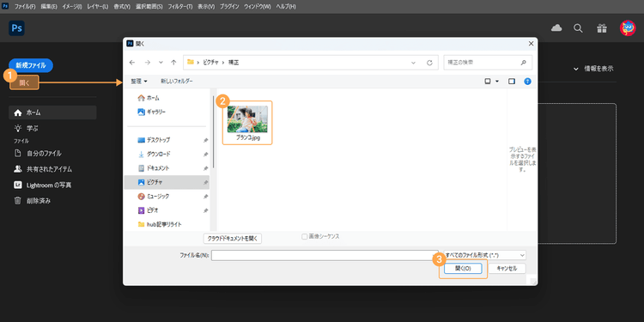Select ギャラリー in navigation pane

(x=151, y=112)
